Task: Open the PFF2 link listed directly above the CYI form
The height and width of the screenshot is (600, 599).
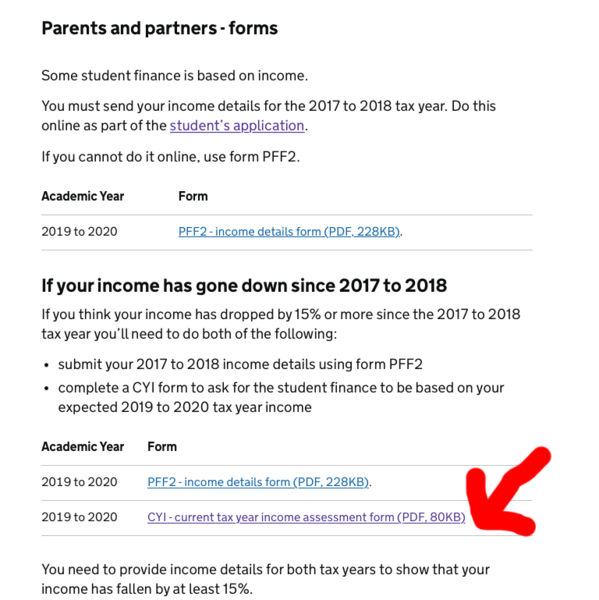Action: pos(258,482)
